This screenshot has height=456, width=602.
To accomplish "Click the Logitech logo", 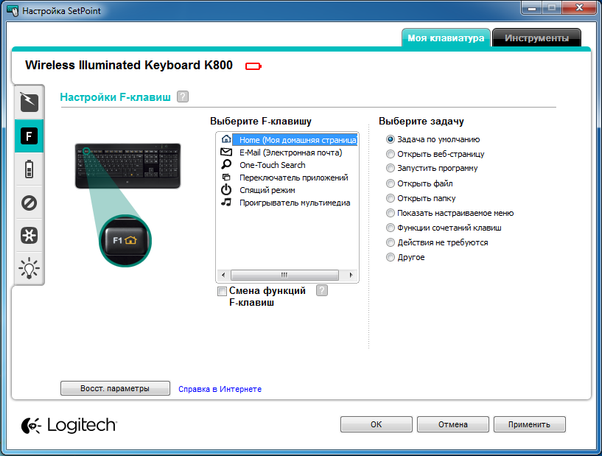I will point(69,425).
